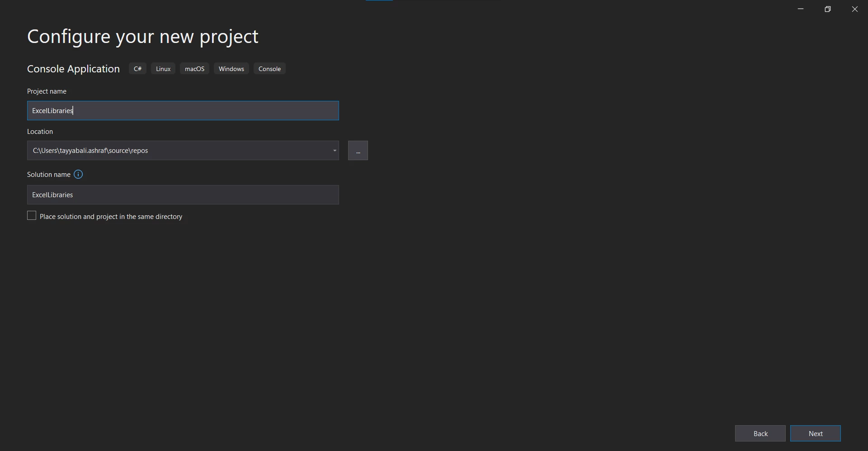This screenshot has width=868, height=451.
Task: Open the browse location ellipsis button
Action: tap(358, 151)
